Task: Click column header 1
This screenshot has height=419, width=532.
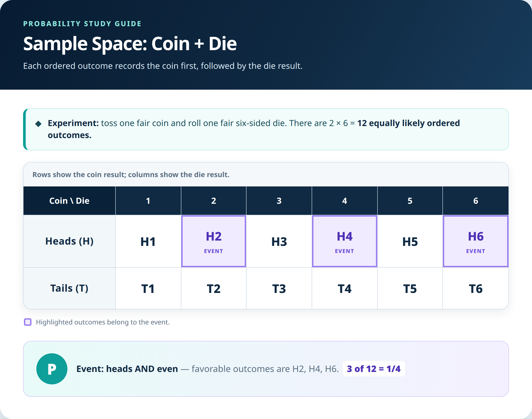Action: pos(148,201)
